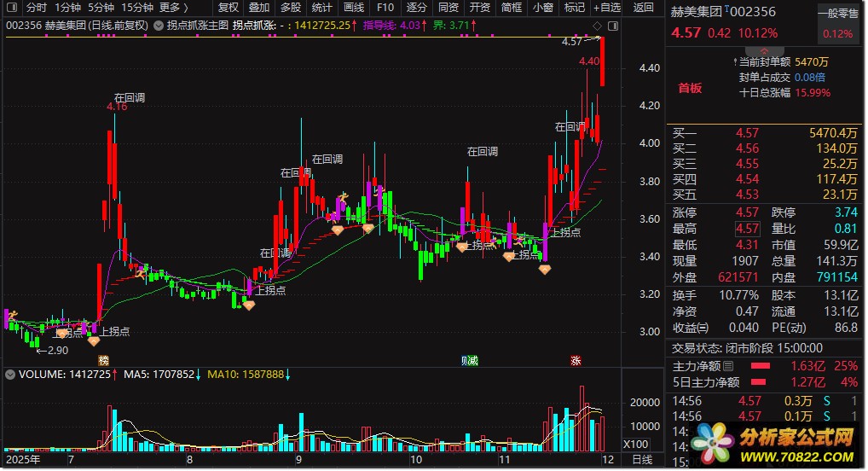Open 统计 statistics tool
Image resolution: width=868 pixels, height=471 pixels.
322,7
